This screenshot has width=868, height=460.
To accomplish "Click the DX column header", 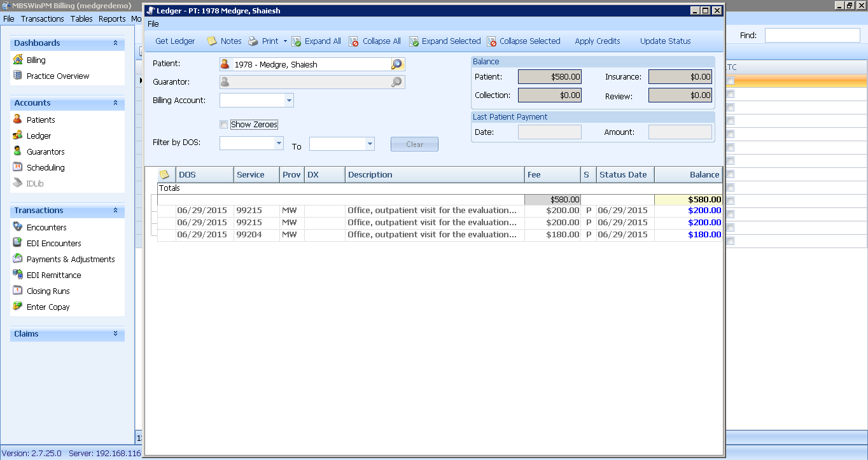I will click(x=325, y=174).
